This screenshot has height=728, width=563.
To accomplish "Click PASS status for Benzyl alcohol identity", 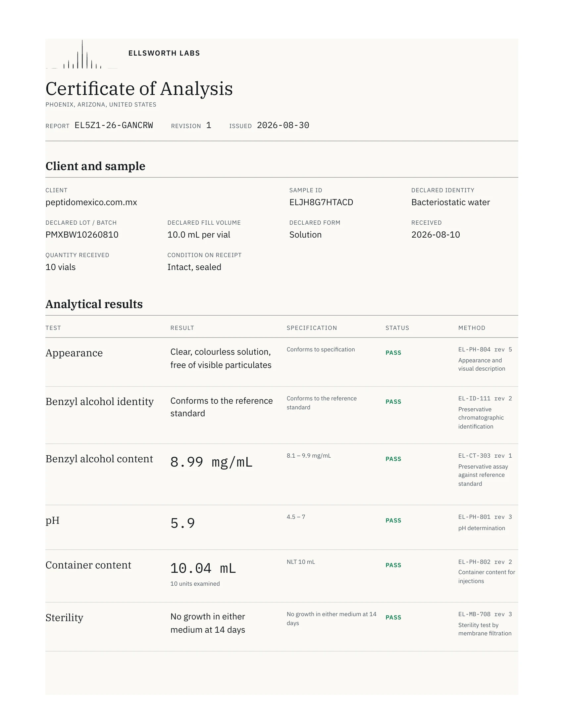I will [393, 402].
